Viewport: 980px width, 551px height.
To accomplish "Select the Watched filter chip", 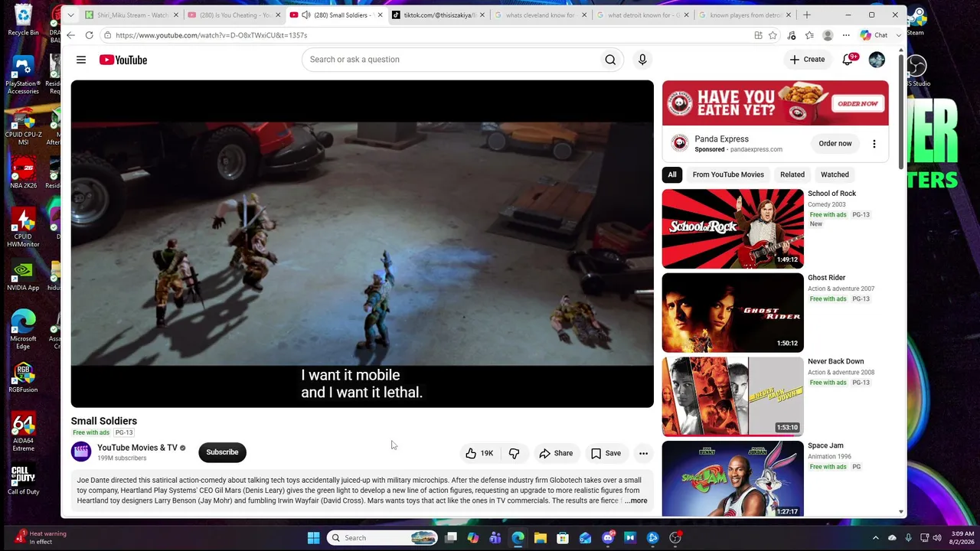I will pos(835,174).
